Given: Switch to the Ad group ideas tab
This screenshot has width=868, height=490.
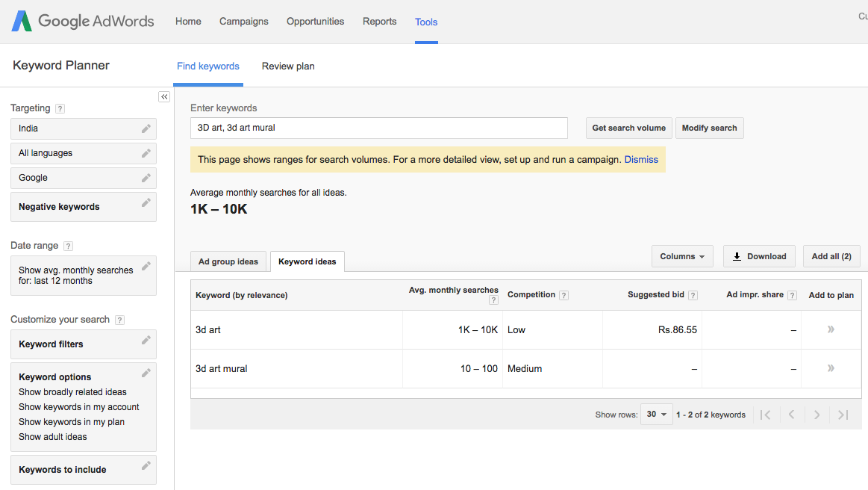Looking at the screenshot, I should tap(228, 261).
